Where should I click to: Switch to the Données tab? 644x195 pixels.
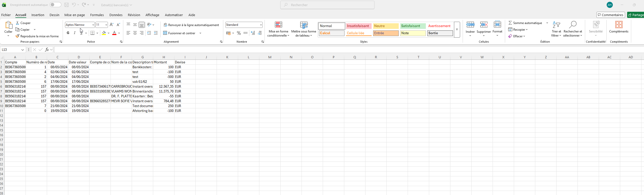[116, 15]
